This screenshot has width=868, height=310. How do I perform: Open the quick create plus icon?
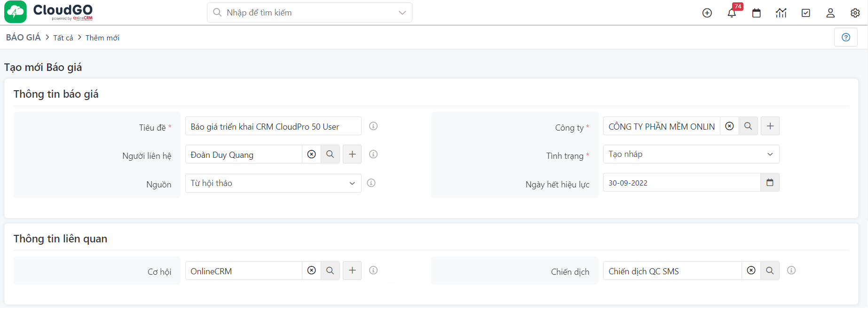click(x=707, y=13)
